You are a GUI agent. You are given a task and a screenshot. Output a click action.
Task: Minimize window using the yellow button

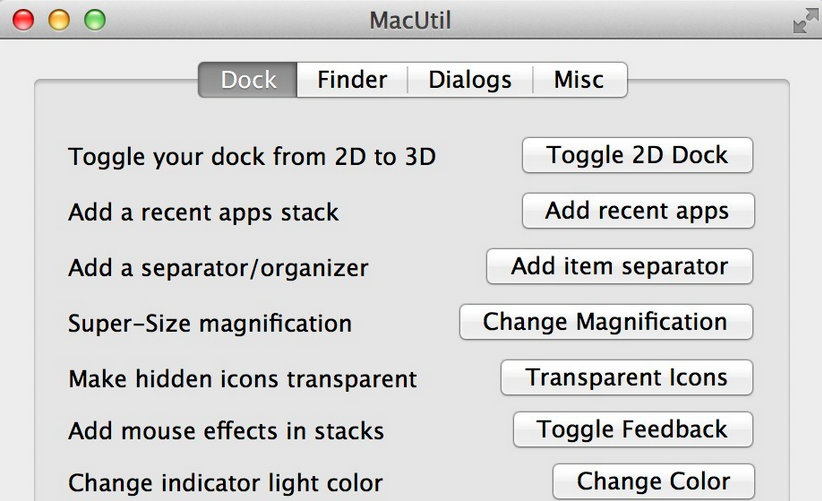point(59,20)
